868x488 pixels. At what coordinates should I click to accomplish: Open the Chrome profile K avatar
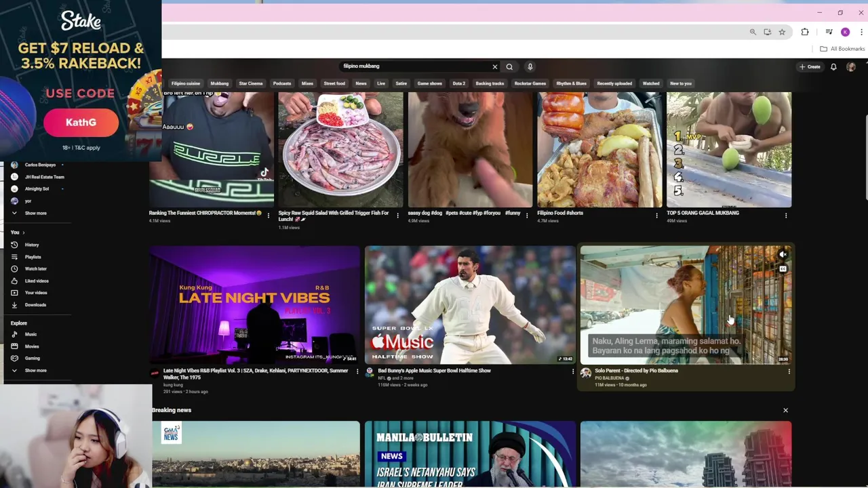845,32
